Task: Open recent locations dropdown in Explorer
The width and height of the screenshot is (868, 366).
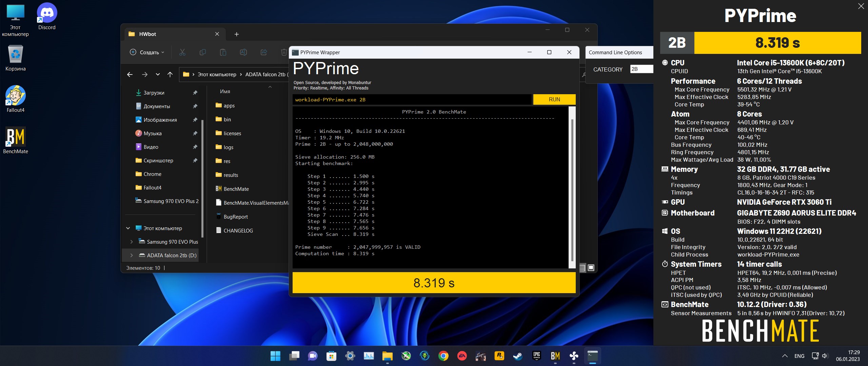Action: [x=158, y=75]
